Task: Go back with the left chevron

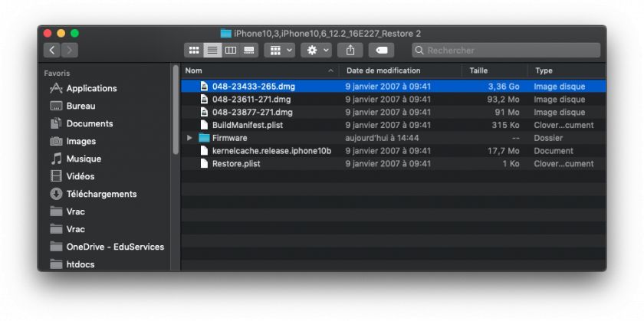Action: [x=52, y=50]
